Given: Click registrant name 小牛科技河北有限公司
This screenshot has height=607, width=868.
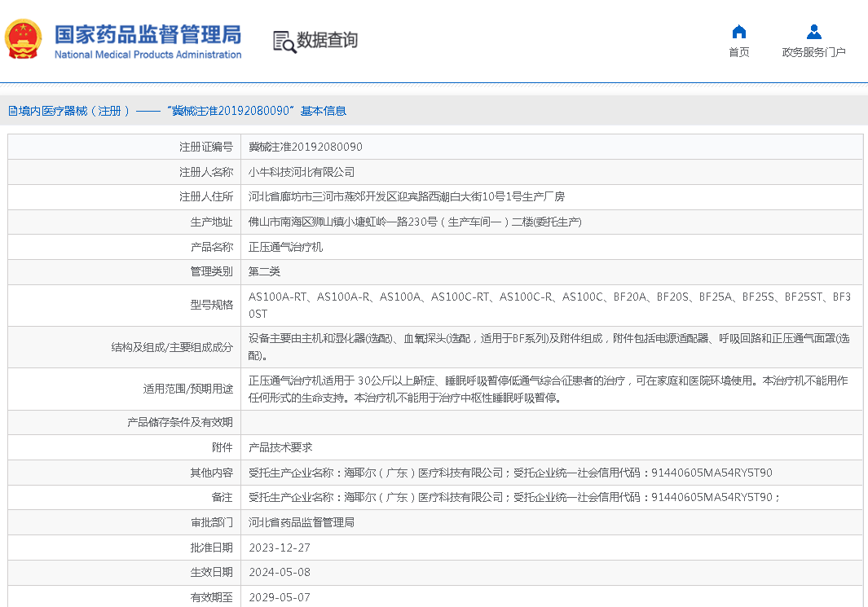Looking at the screenshot, I should (301, 172).
